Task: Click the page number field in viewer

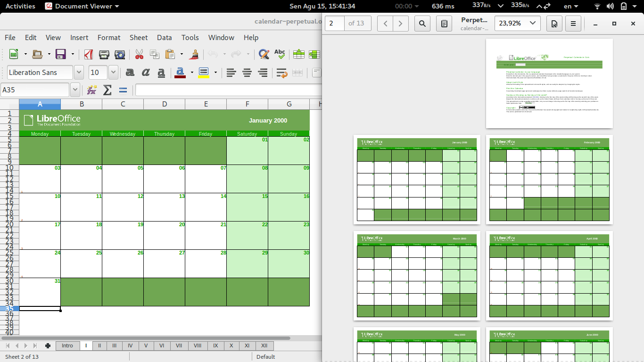Action: [x=334, y=23]
